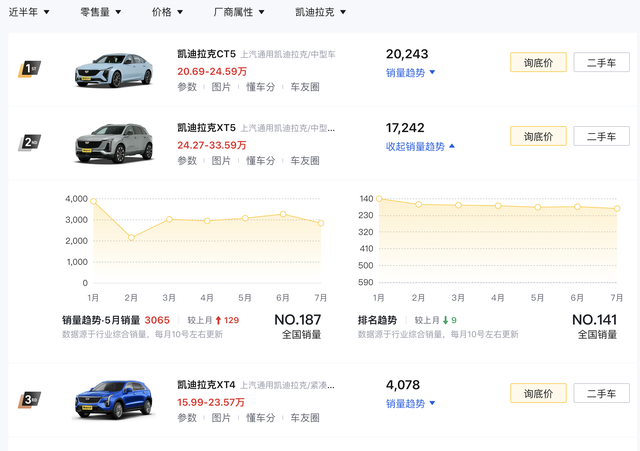Click the 4,078 sales figure
This screenshot has width=640, height=451.
coord(402,385)
